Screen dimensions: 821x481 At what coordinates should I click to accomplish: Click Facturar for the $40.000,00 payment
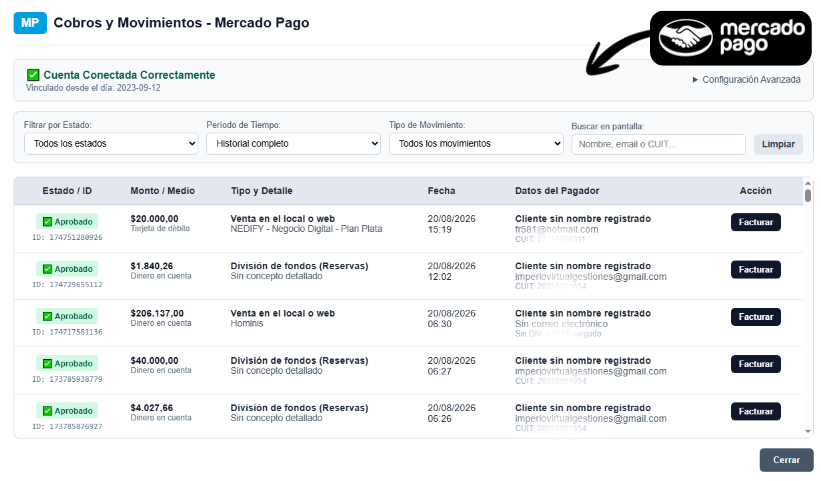pyautogui.click(x=756, y=364)
